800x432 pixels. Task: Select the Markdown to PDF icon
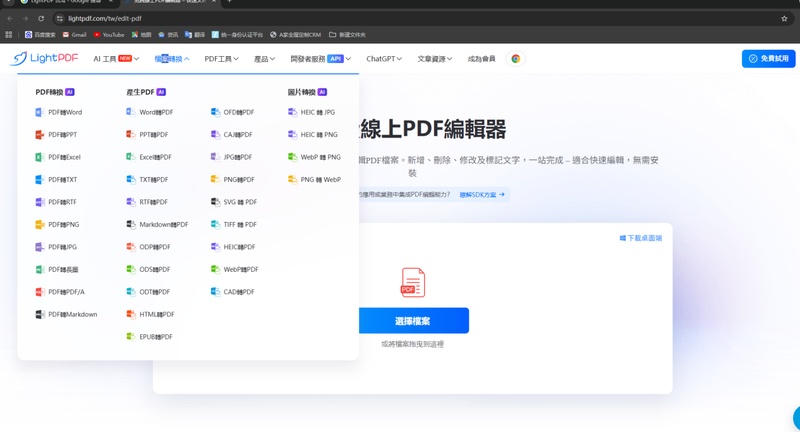(131, 224)
